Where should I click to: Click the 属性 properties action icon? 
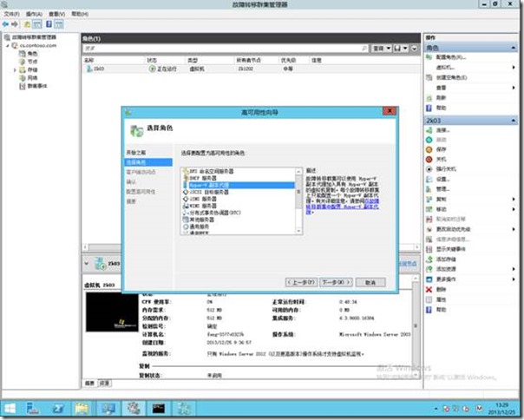pyautogui.click(x=429, y=299)
